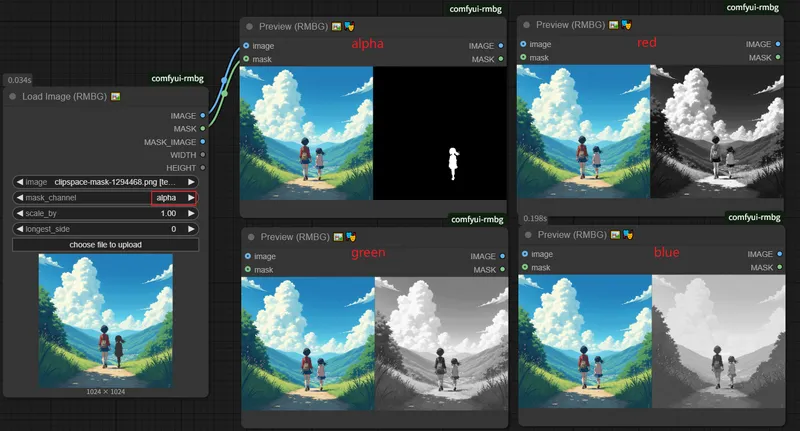Click the Python icon on the alpha Preview node
Screen dimensions: 800x431
pyautogui.click(x=350, y=26)
